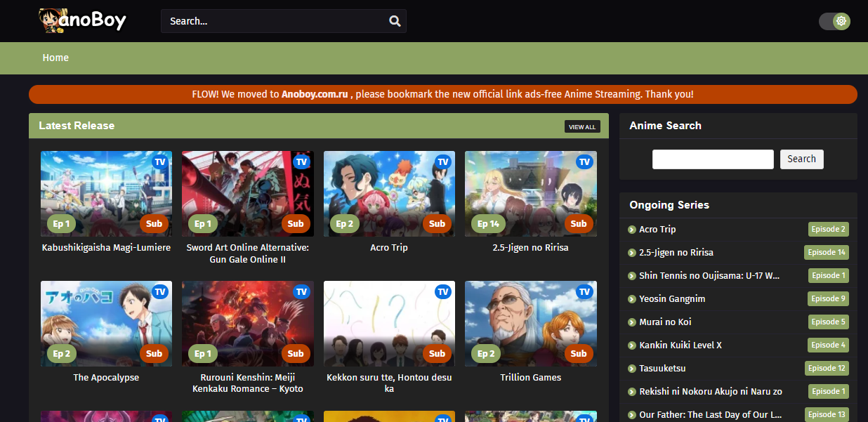Open Our Father: The Last Day ongoing entry

(711, 415)
